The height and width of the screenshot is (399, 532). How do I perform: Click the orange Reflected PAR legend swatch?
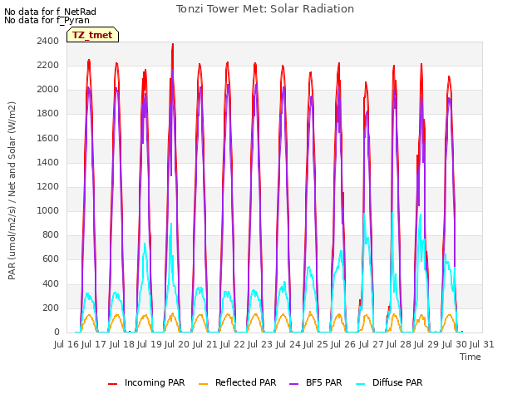pos(203,384)
